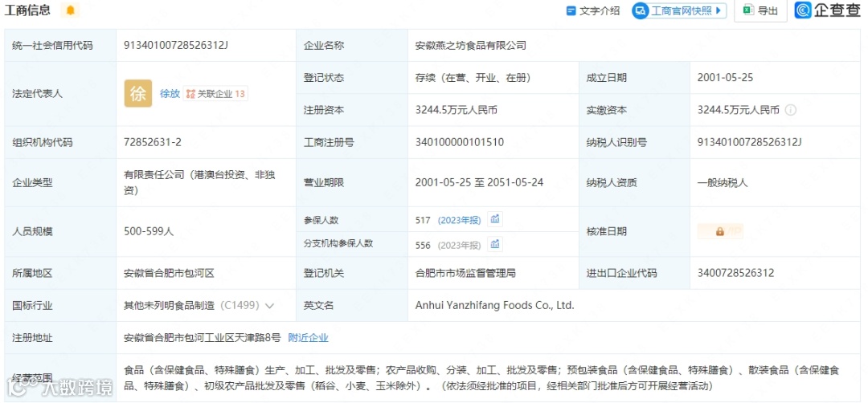Click the 工商信息 section heading
This screenshot has height=403, width=868.
[x=27, y=10]
